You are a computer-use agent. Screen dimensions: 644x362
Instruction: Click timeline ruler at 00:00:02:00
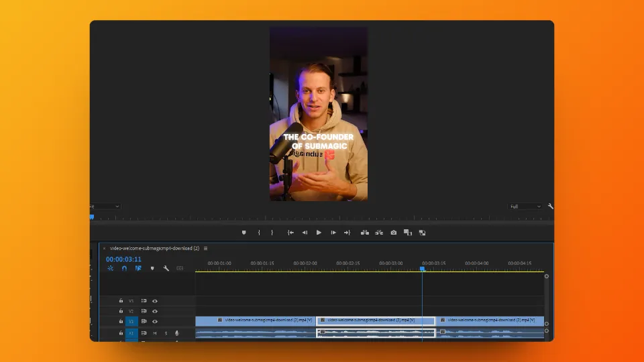tap(305, 263)
